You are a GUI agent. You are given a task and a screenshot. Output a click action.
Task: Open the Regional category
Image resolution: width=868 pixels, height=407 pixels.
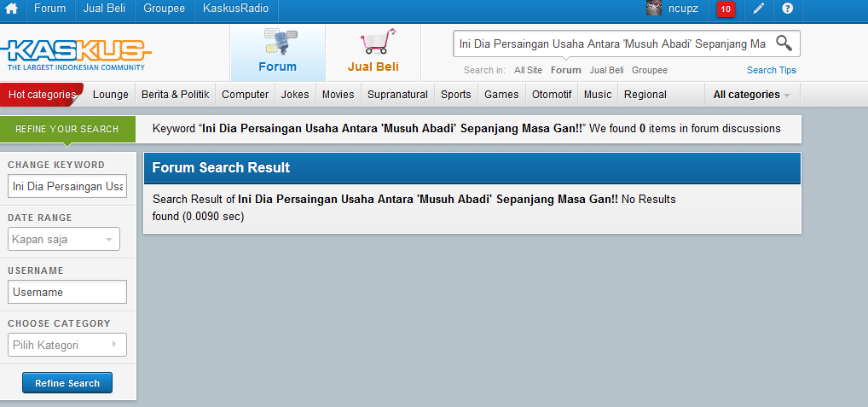645,95
